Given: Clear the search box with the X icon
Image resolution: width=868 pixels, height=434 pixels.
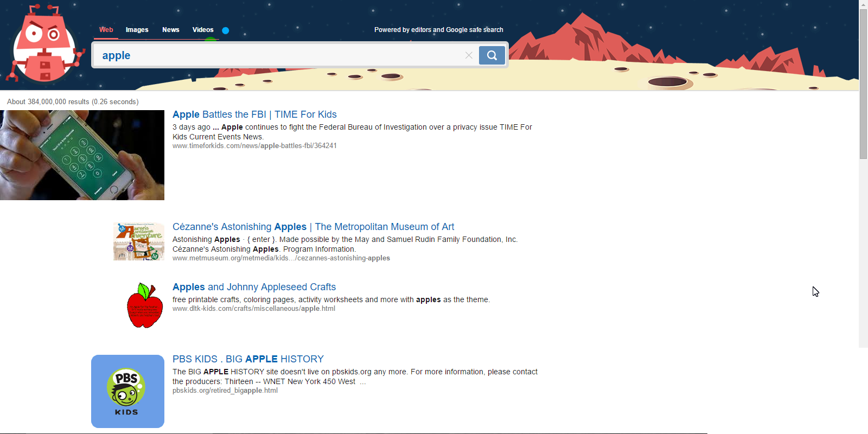Looking at the screenshot, I should [469, 55].
